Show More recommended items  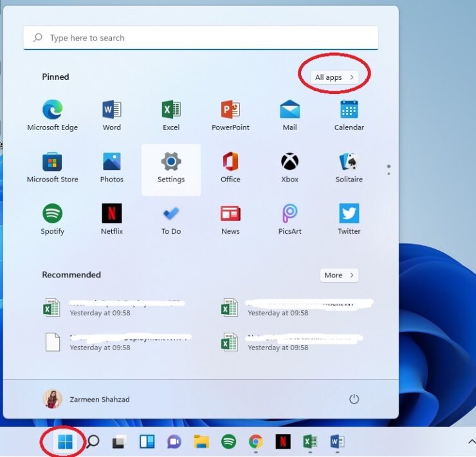click(339, 275)
